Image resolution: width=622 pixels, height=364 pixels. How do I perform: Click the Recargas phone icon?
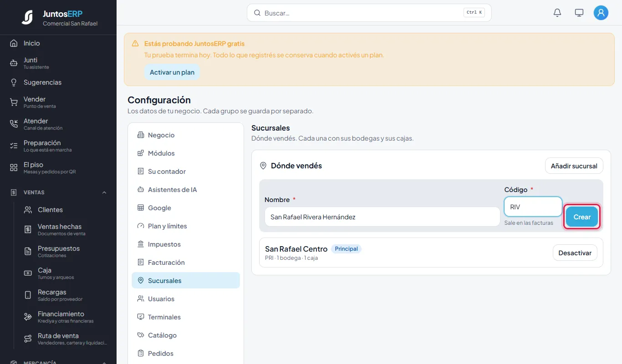tap(28, 295)
